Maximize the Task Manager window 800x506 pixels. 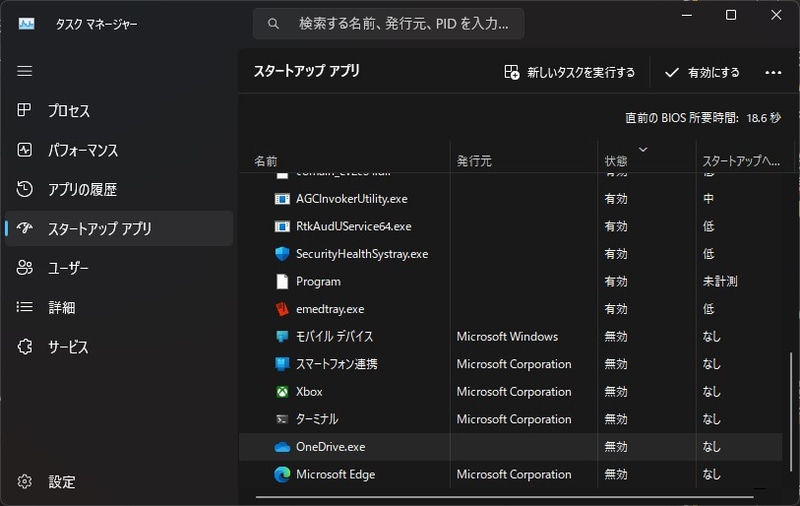[731, 15]
